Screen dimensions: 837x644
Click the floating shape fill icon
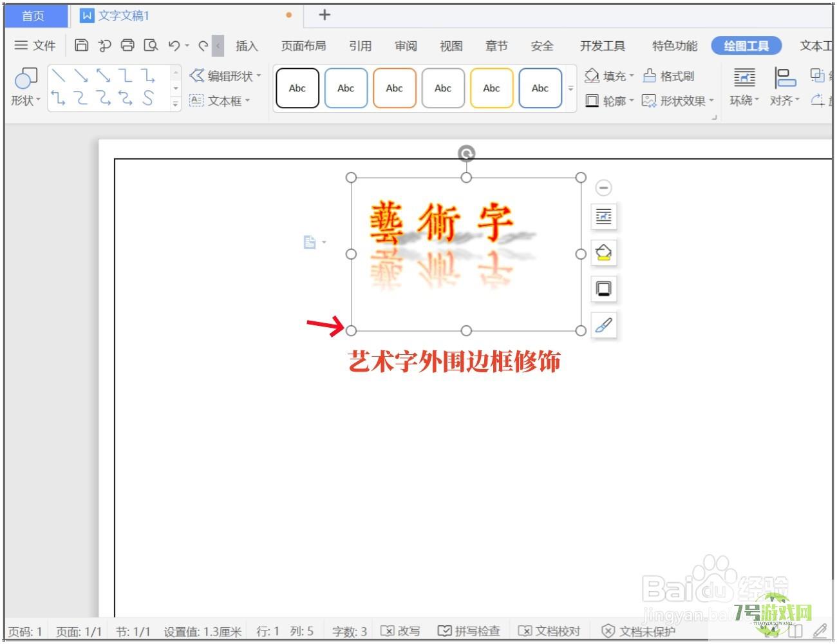point(604,252)
